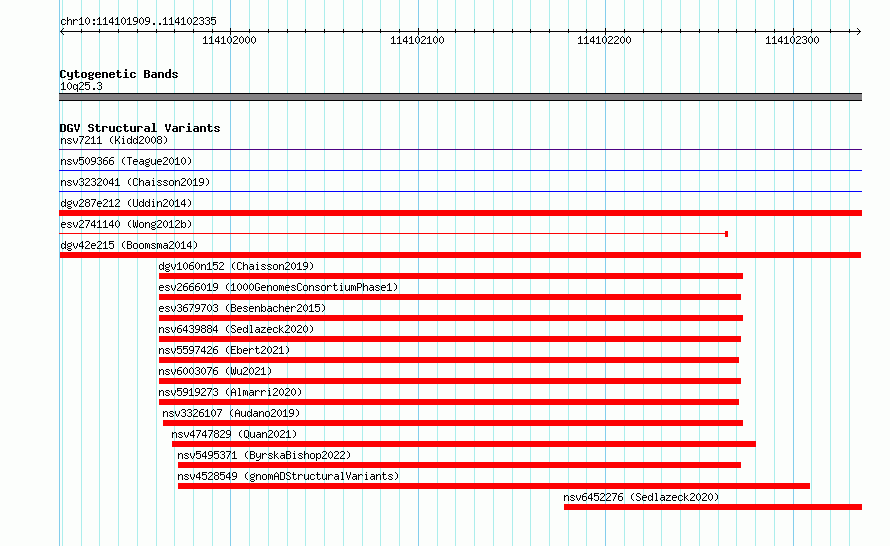The width and height of the screenshot is (890, 546).
Task: Open the nsv509366 (Teague2010) variant
Action: click(x=126, y=161)
